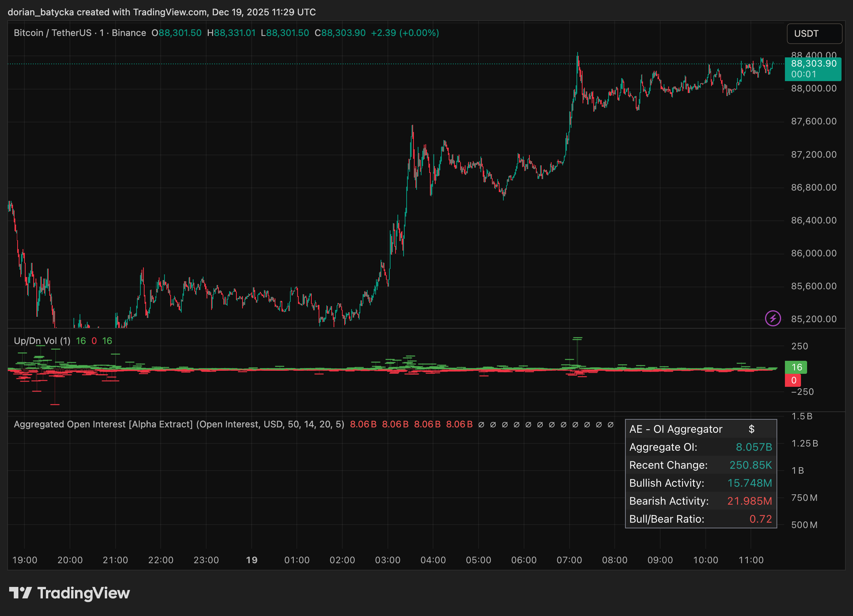Viewport: 853px width, 616px height.
Task: Click the 86,000.00 price scale label
Action: coord(814,253)
